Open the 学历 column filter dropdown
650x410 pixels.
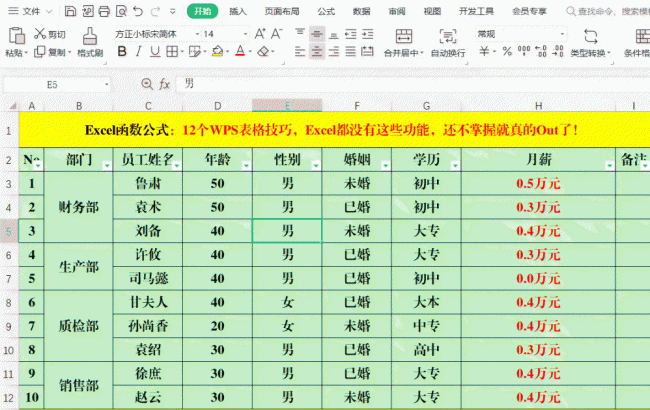(455, 166)
